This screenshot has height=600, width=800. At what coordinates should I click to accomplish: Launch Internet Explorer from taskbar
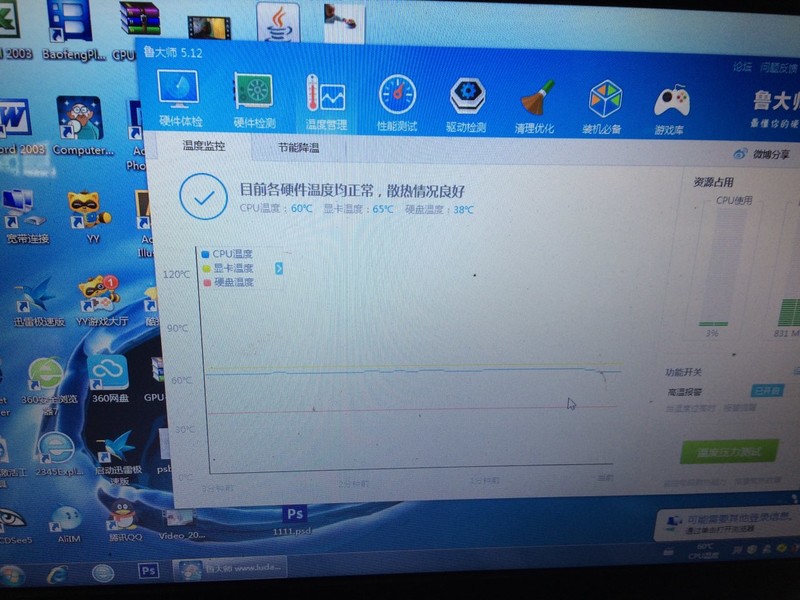57,574
